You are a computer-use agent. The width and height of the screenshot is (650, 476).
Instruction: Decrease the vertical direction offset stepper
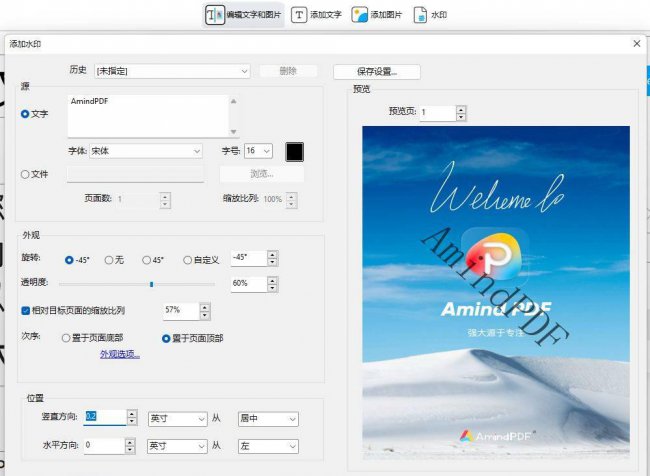pyautogui.click(x=132, y=421)
